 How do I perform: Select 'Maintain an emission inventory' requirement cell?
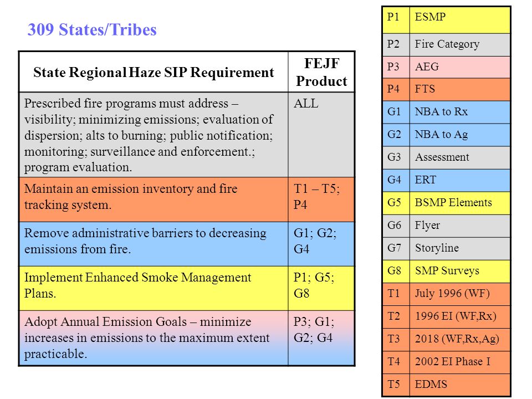pyautogui.click(x=154, y=199)
